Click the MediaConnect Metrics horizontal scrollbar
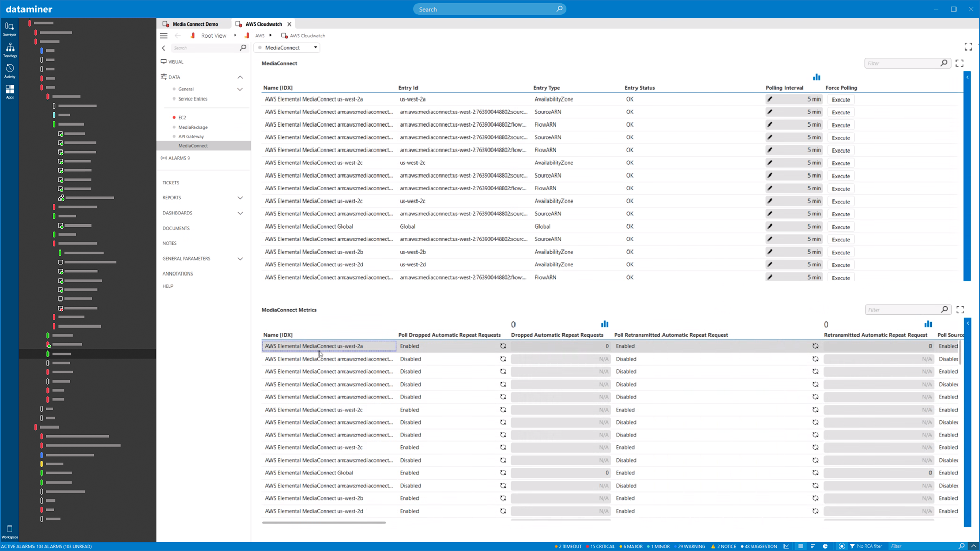 pyautogui.click(x=324, y=523)
